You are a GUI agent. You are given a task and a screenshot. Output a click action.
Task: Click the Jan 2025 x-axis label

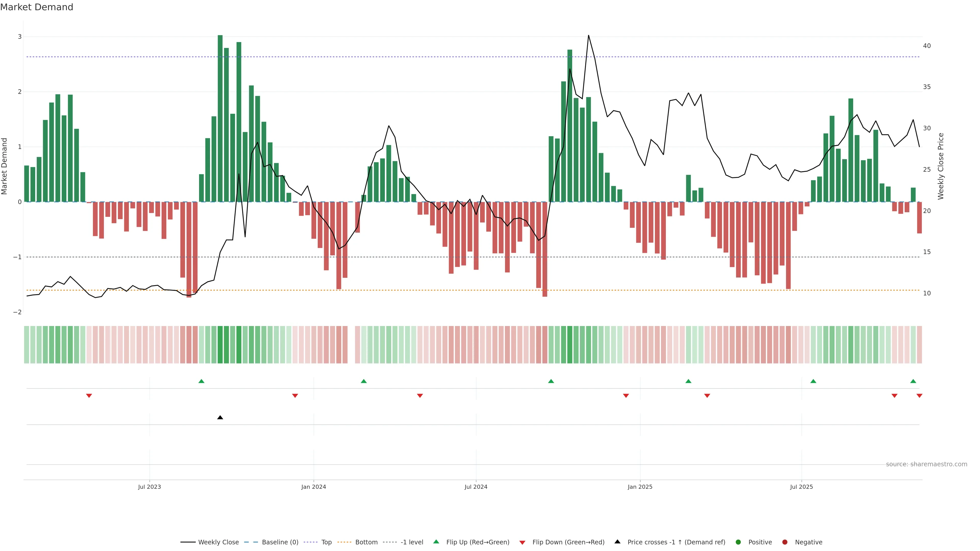pos(640,487)
